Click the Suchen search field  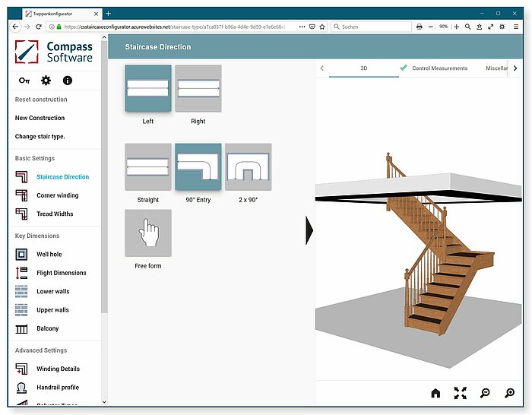(371, 27)
